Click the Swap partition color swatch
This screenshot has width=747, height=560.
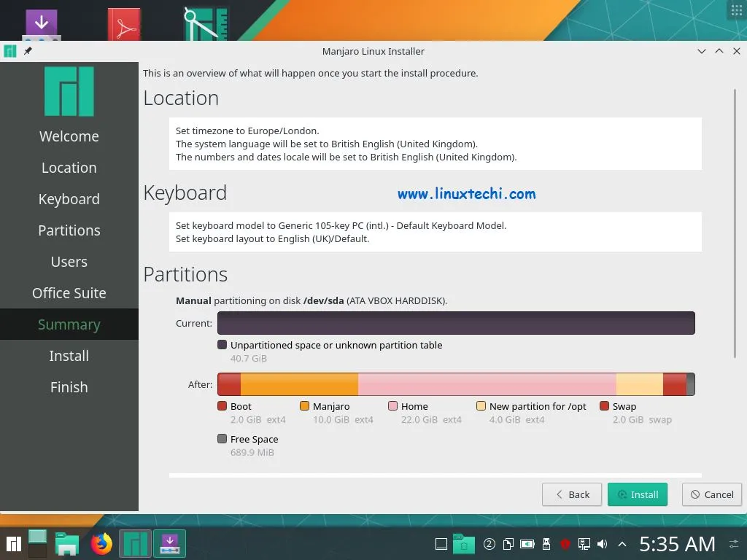tap(604, 406)
